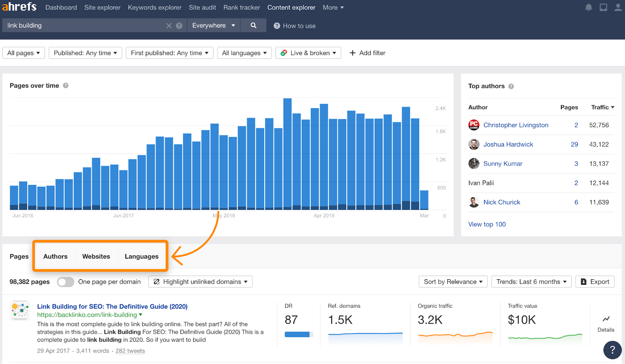Expand the Everywhere search scope dropdown
The width and height of the screenshot is (625, 364).
(213, 25)
